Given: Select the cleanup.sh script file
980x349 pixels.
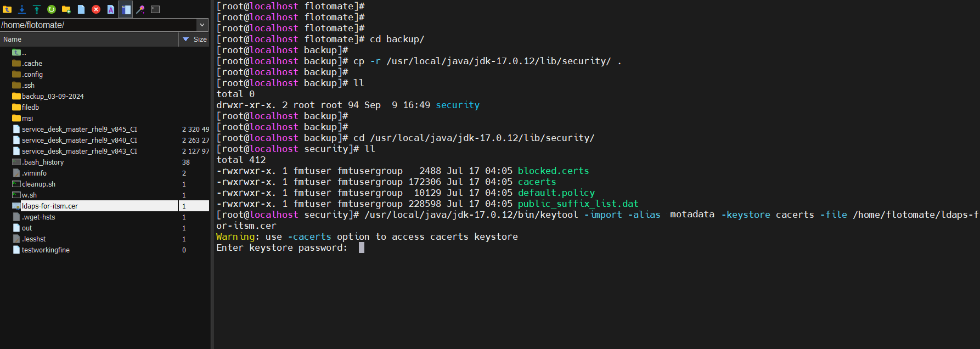Looking at the screenshot, I should click(38, 184).
